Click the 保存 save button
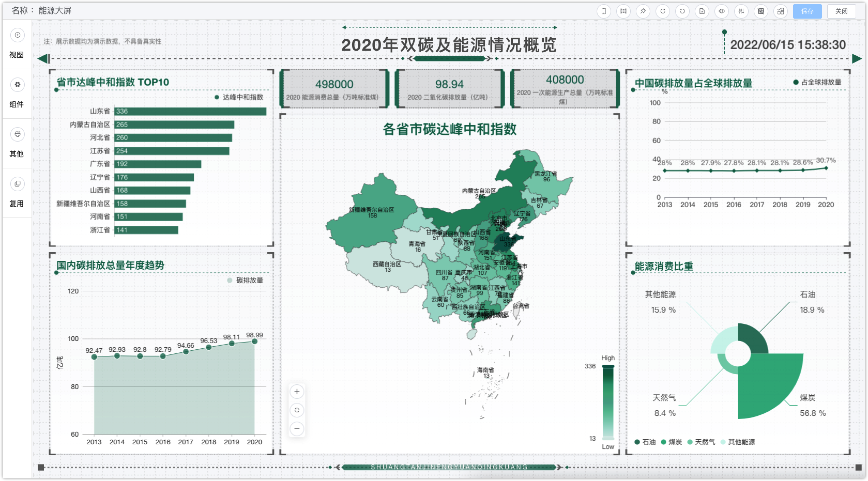 pos(807,11)
